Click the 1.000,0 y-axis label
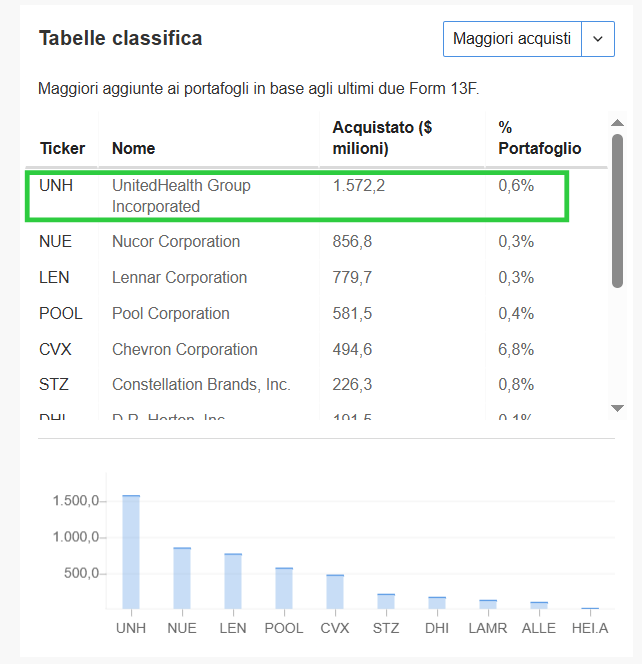Screen dimensions: 642x664 [75, 537]
